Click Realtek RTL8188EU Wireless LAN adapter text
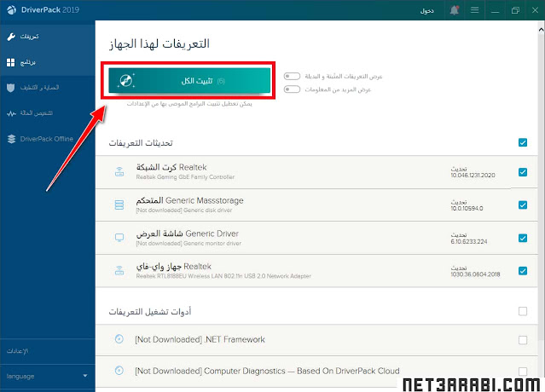The height and width of the screenshot is (392, 545). pos(223,276)
